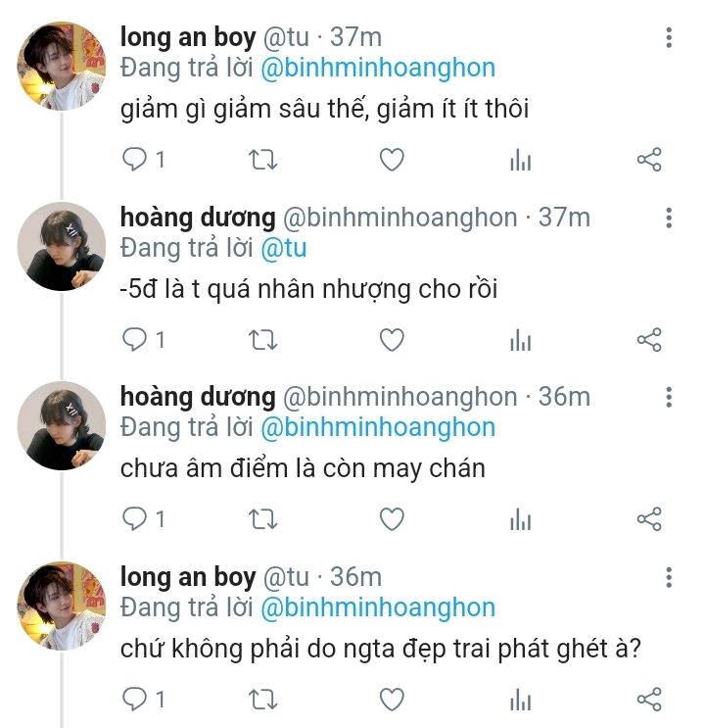View analytics for the 'đẹp trai phát ghét' tweet

tap(520, 701)
